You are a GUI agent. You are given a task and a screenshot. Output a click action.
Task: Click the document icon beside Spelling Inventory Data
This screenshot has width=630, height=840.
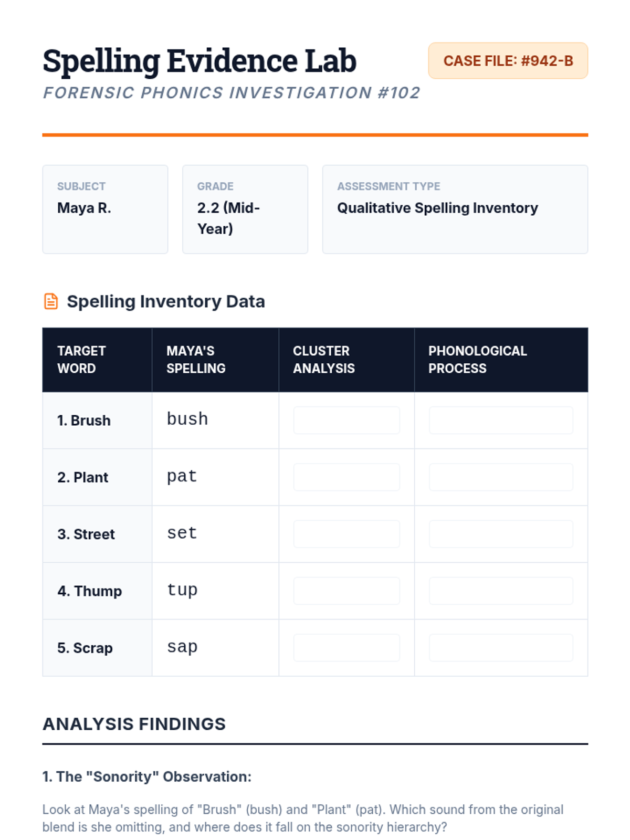coord(51,301)
